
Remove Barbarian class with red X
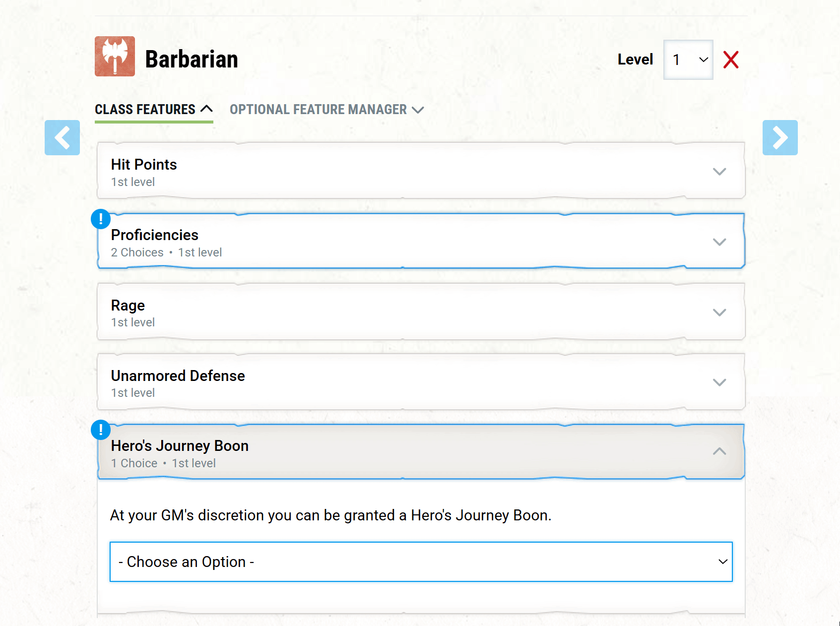click(730, 60)
